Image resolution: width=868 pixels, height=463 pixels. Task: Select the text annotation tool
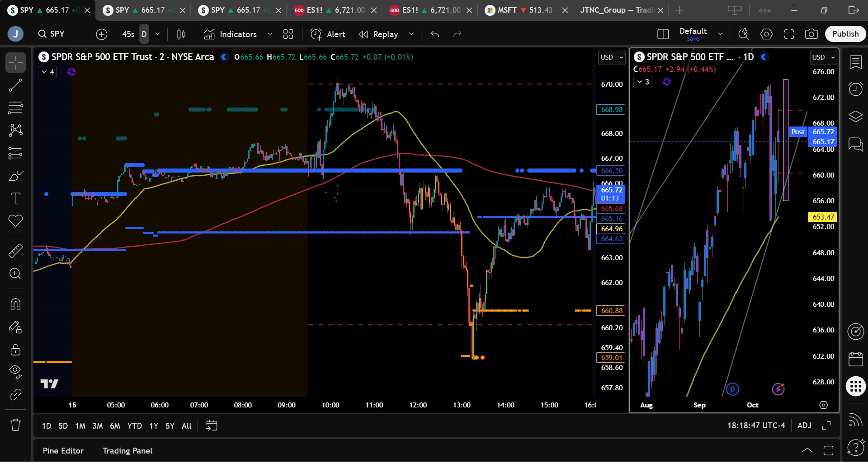coord(15,198)
